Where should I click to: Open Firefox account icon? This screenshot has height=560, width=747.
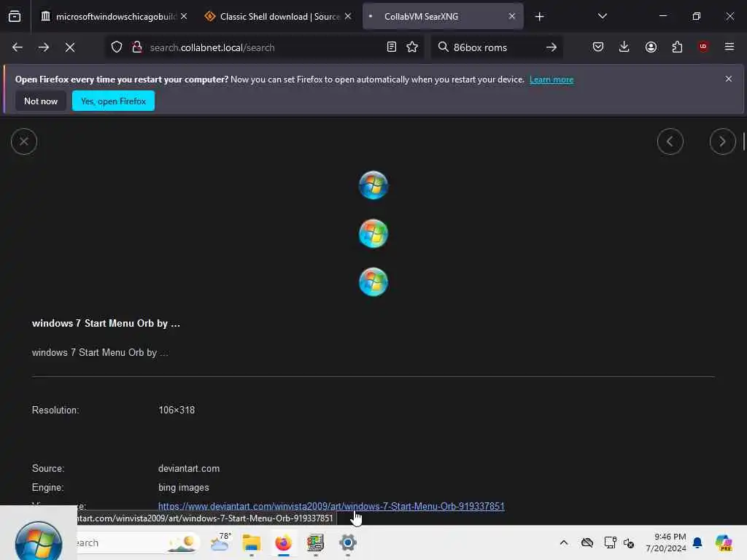pos(651,47)
